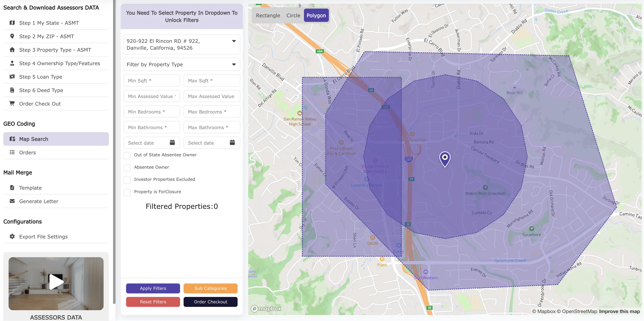Screen dimensions: 644x321
Task: Click the Min Sqft input field
Action: [152, 80]
